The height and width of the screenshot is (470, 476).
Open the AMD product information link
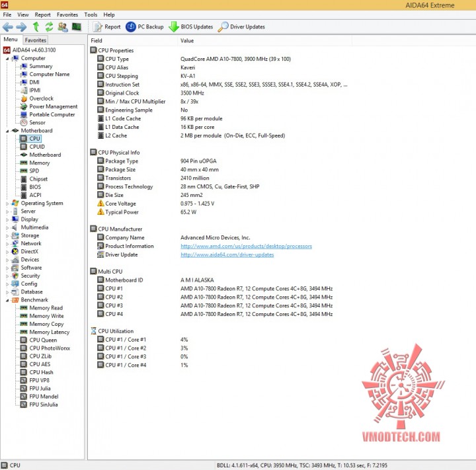click(x=246, y=246)
